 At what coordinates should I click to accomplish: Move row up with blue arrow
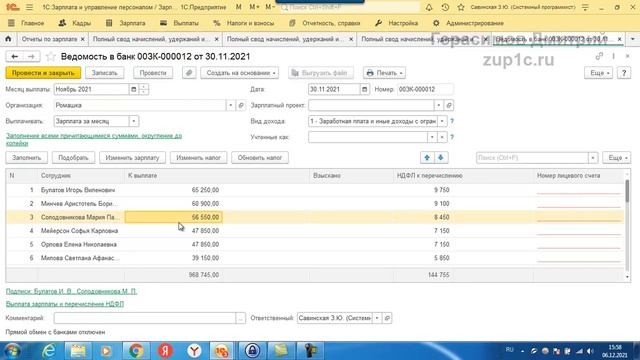(427, 158)
